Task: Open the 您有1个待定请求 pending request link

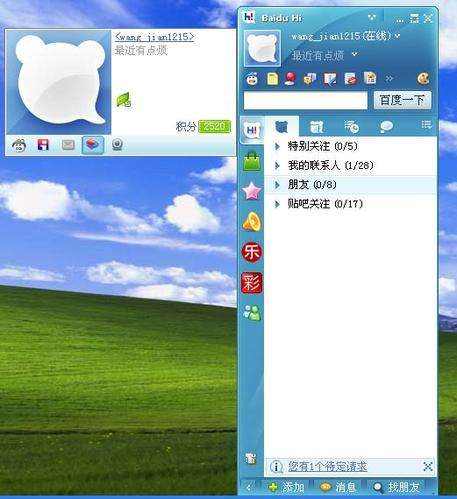Action: 327,466
